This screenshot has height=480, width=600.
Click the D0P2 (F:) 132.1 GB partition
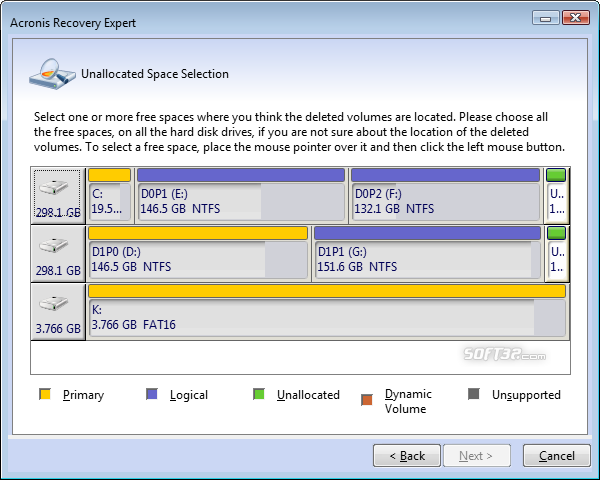(x=445, y=195)
